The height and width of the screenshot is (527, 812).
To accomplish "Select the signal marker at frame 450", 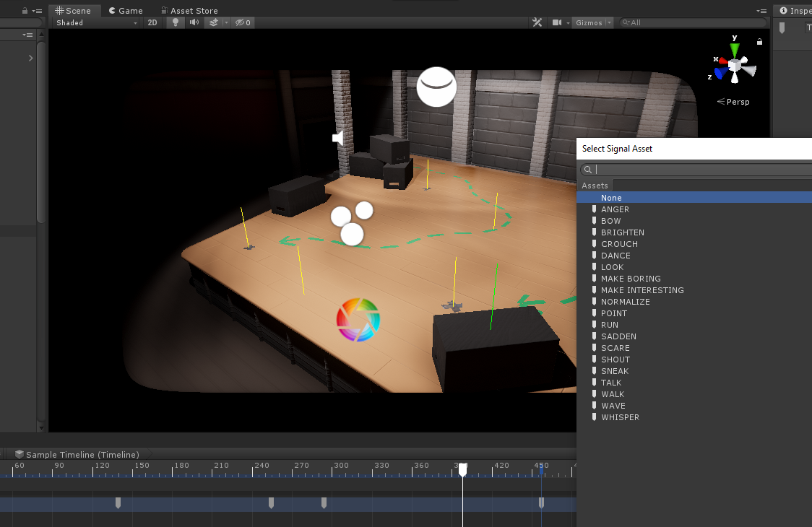I will (x=541, y=502).
